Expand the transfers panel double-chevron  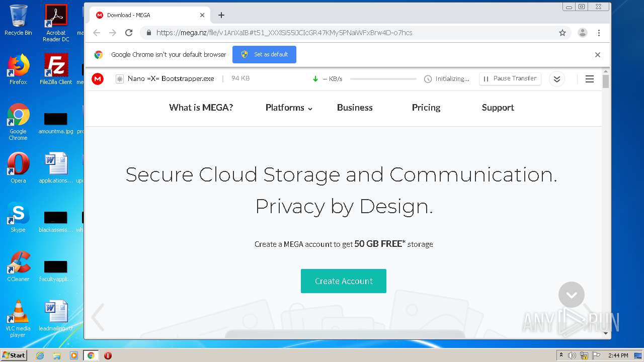[556, 79]
